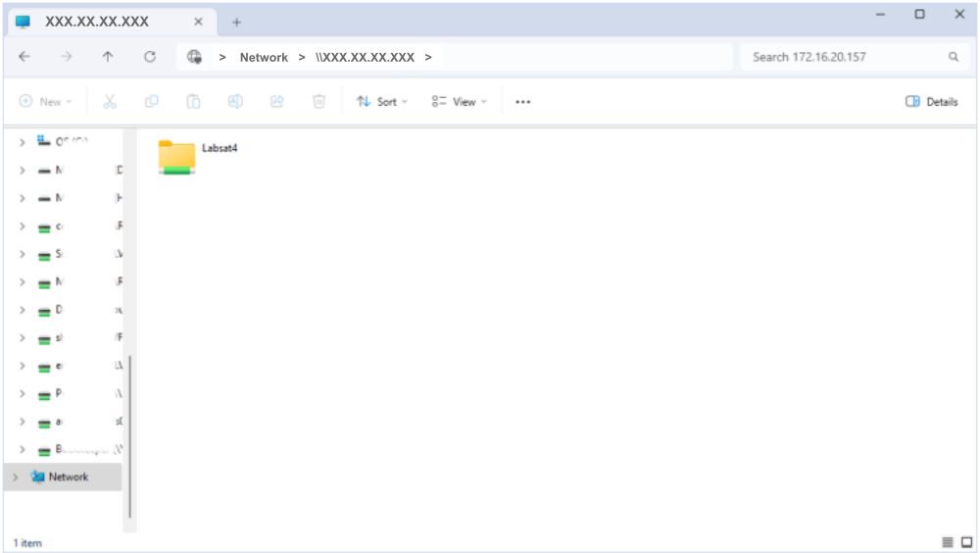Minimize the File Explorer window

coord(880,14)
